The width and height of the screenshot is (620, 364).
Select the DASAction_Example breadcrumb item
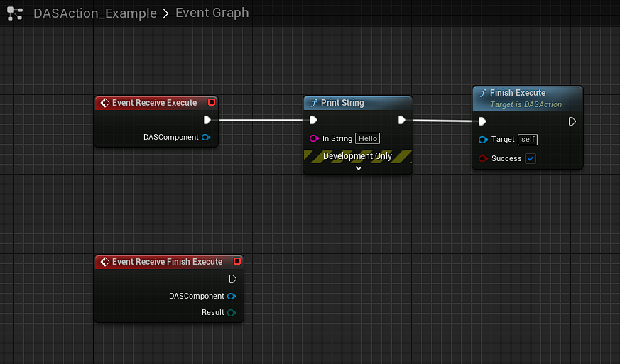click(x=94, y=13)
